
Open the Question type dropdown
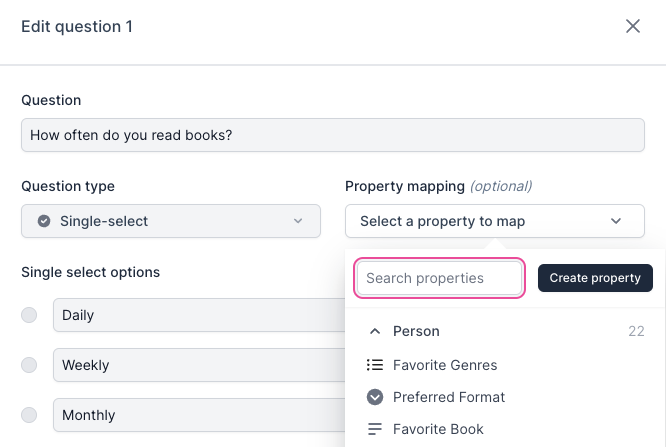click(x=171, y=221)
